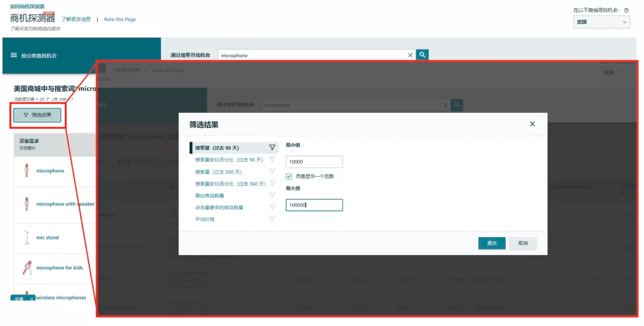This screenshot has width=644, height=326.
Task: Open the 美国 marketplace dropdown
Action: [601, 22]
